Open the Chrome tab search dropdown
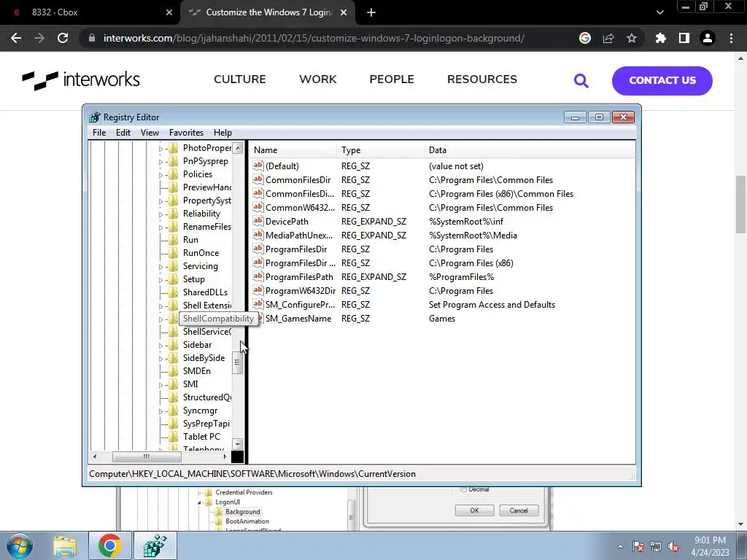This screenshot has height=560, width=747. point(659,12)
